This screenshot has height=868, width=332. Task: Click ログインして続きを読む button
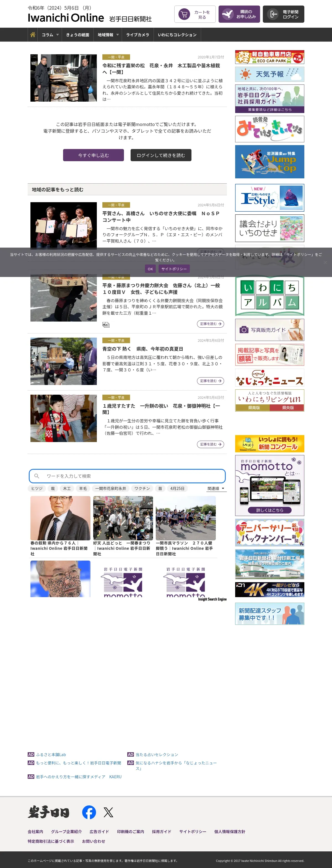coord(161,155)
